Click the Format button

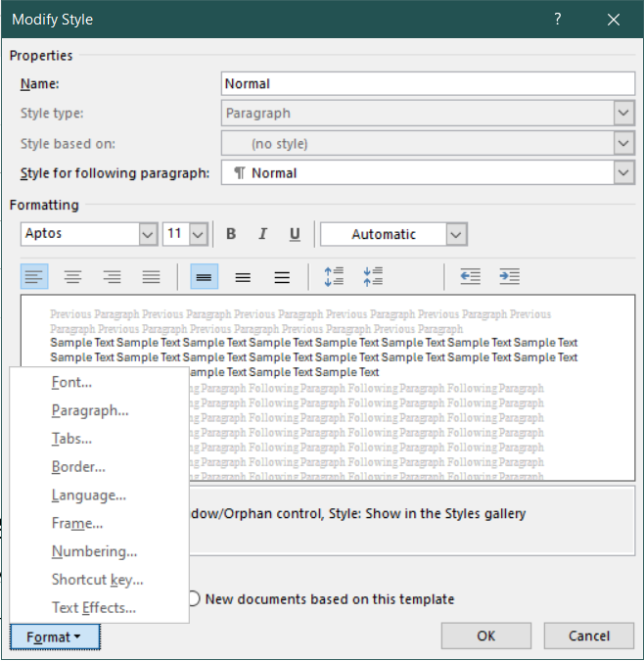click(x=55, y=637)
